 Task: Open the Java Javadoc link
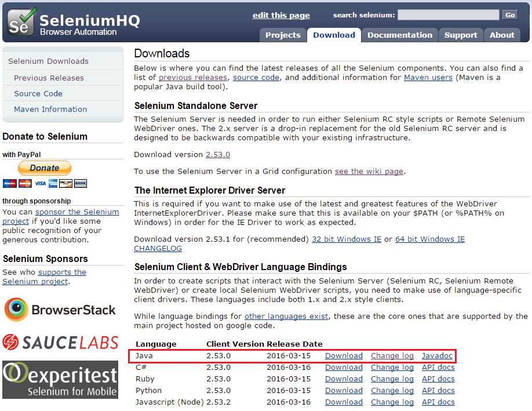[x=437, y=356]
